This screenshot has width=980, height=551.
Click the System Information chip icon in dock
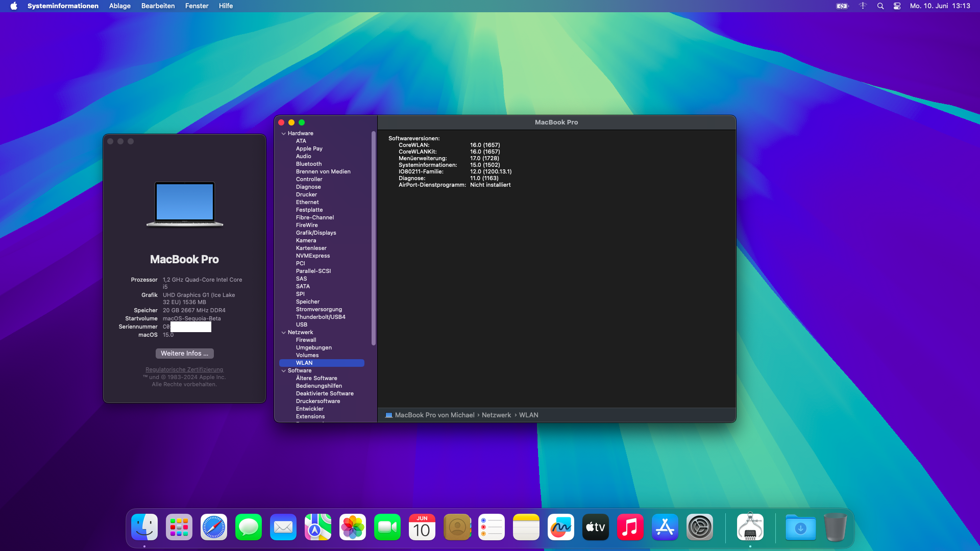coord(750,527)
